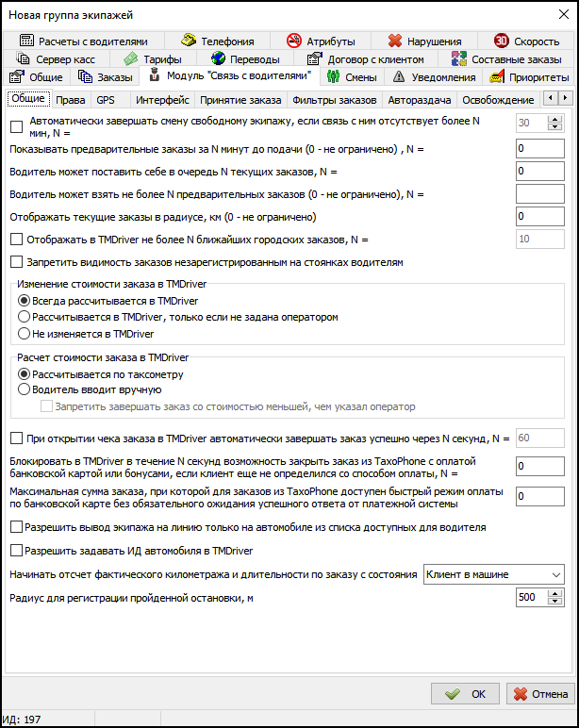Check Разрешить задавать ИД автомобиля в TMDriver

[x=16, y=550]
